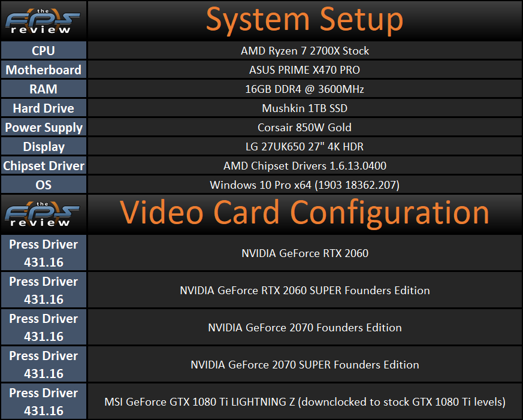Click the FPS Review logo beside System Setup
Viewport: 523px width, 420px height.
(43, 22)
